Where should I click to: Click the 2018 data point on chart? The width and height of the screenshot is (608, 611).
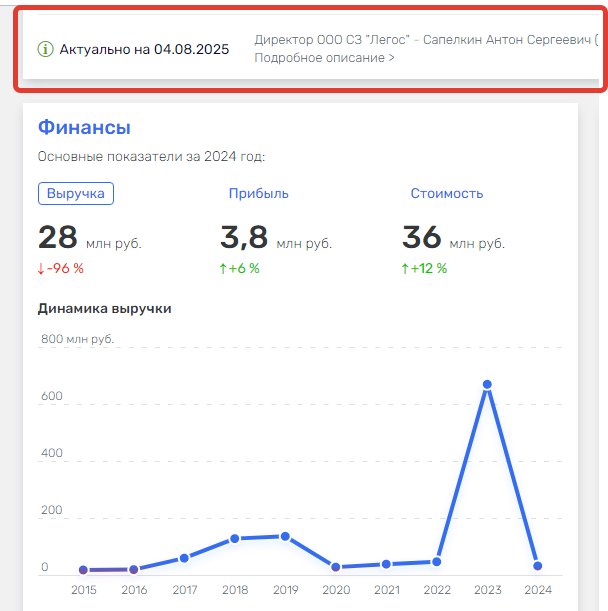pos(235,539)
